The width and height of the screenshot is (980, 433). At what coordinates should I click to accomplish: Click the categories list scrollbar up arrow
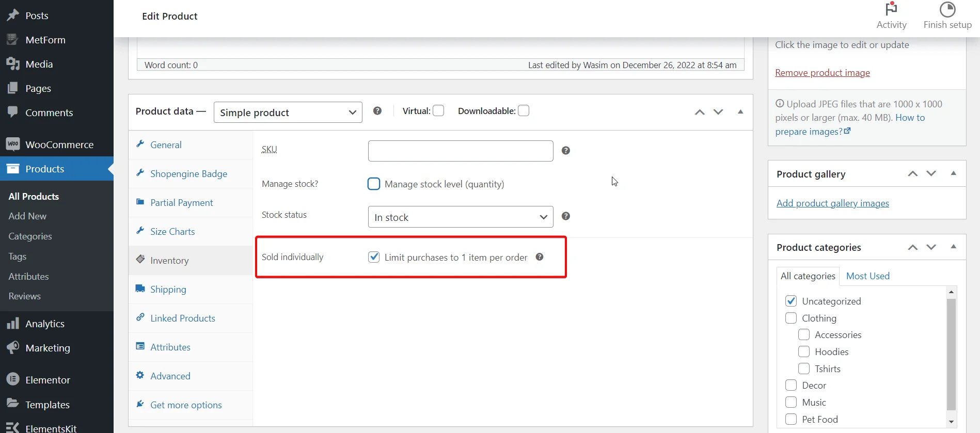951,292
